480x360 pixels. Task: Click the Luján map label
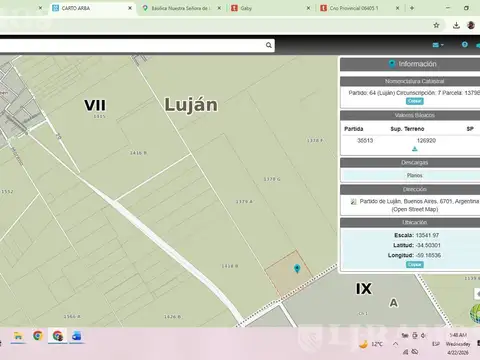pyautogui.click(x=191, y=105)
